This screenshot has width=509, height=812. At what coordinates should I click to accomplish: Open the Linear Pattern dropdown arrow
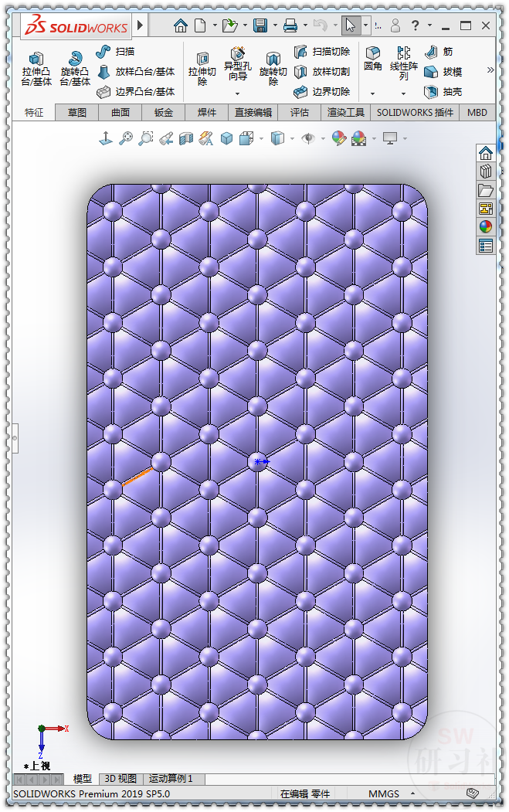pos(403,93)
